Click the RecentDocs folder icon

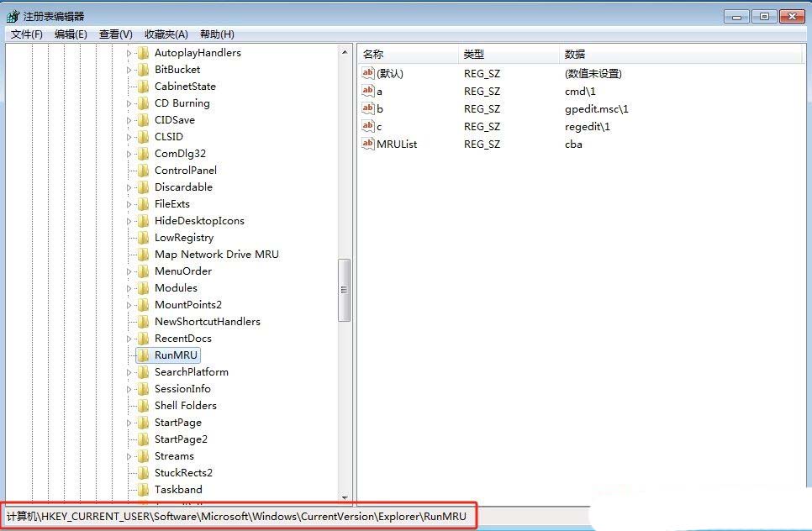143,339
